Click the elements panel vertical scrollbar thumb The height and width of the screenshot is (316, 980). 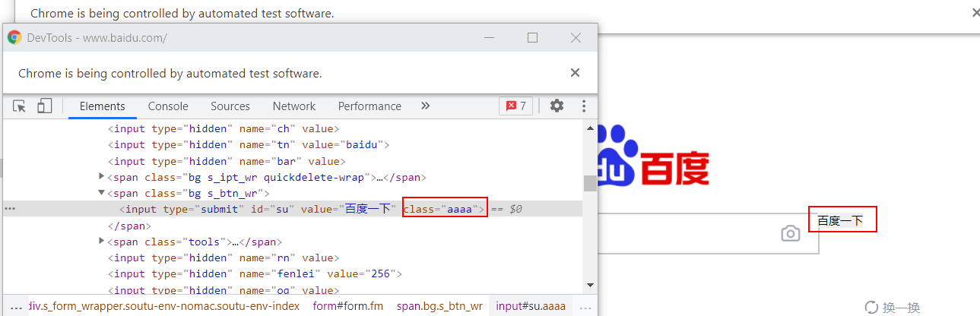click(590, 183)
